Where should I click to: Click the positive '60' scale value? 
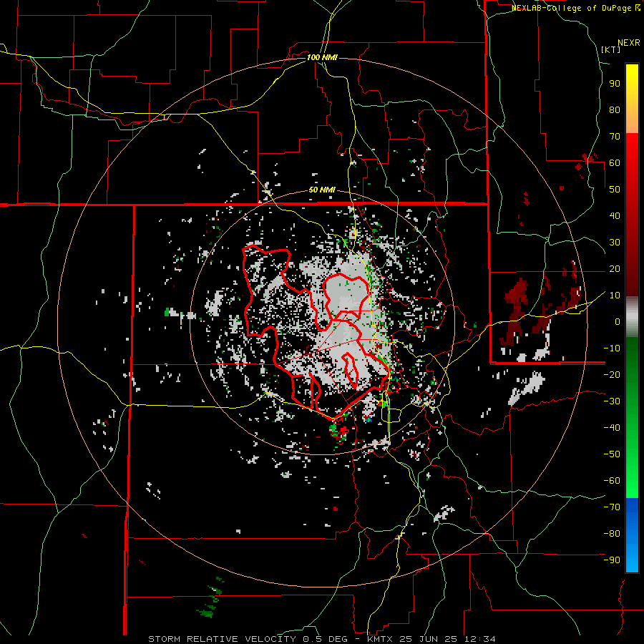click(615, 162)
